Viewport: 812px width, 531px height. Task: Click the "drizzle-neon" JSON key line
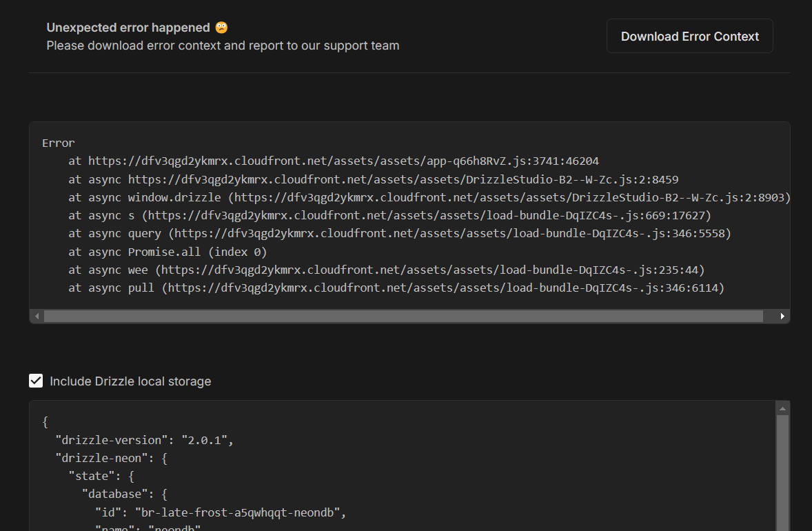(112, 459)
